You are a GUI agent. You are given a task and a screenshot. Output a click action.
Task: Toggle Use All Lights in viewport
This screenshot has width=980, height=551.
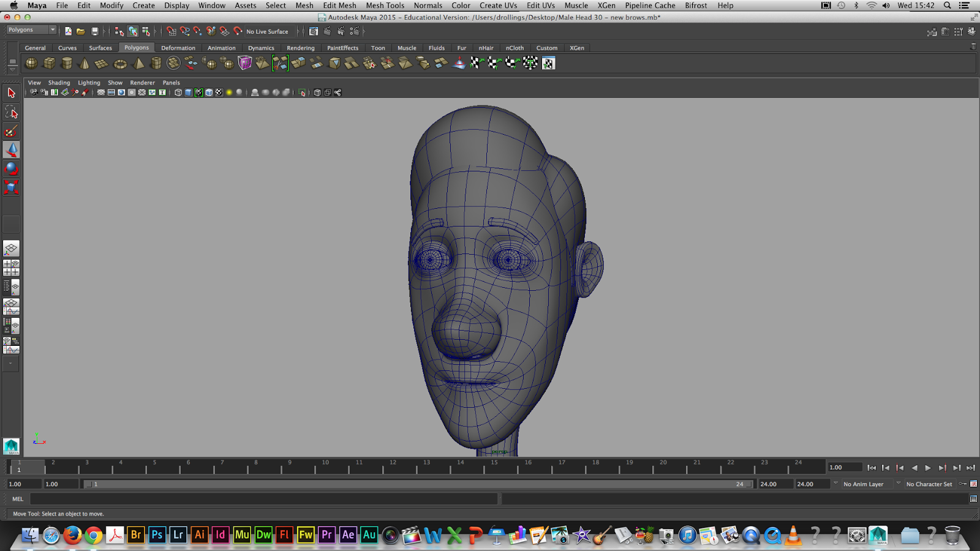(229, 92)
